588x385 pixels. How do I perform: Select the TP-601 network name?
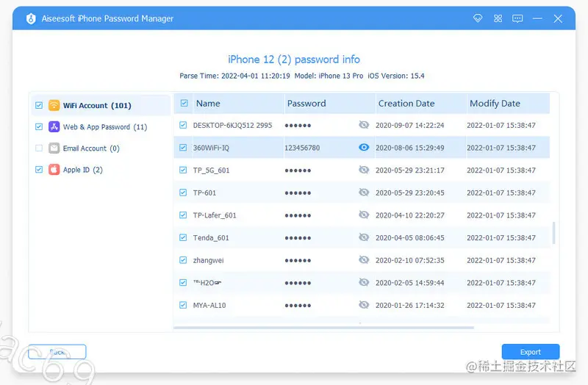(204, 192)
